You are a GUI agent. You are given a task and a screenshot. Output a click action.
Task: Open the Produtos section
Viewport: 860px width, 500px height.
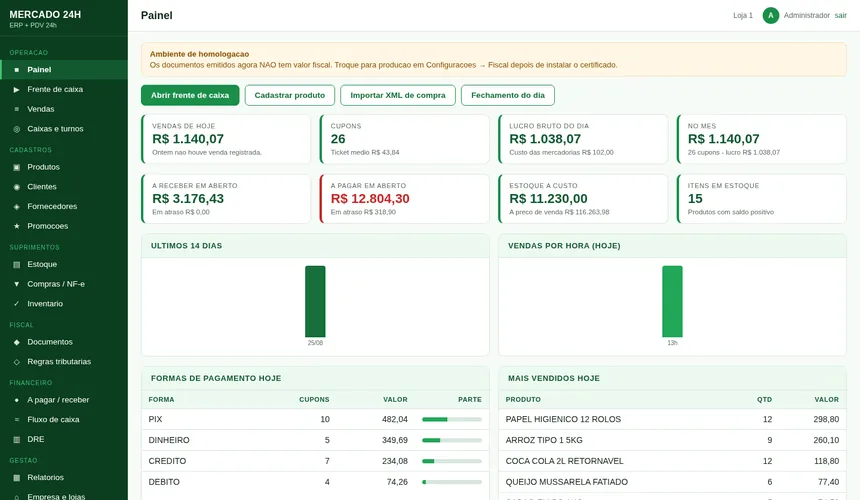64,167
